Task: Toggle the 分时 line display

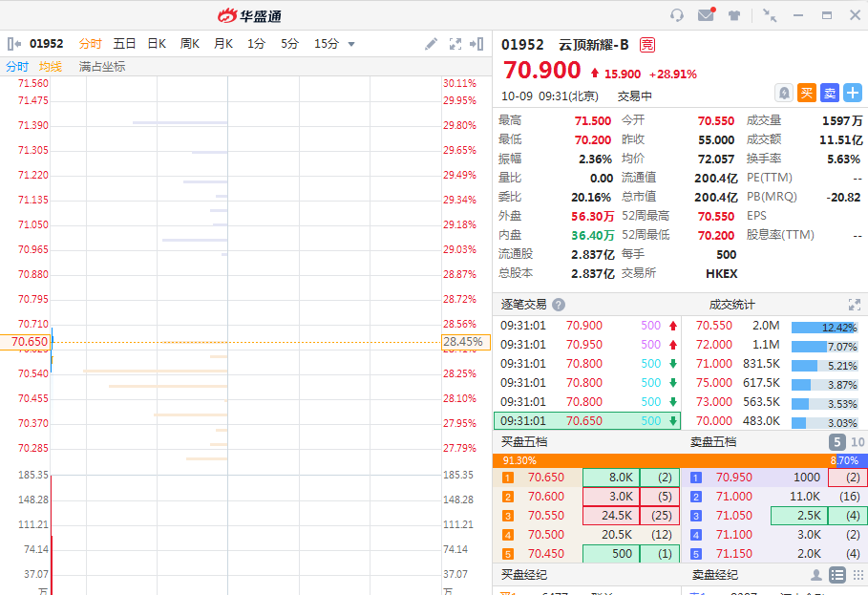Action: tap(17, 67)
